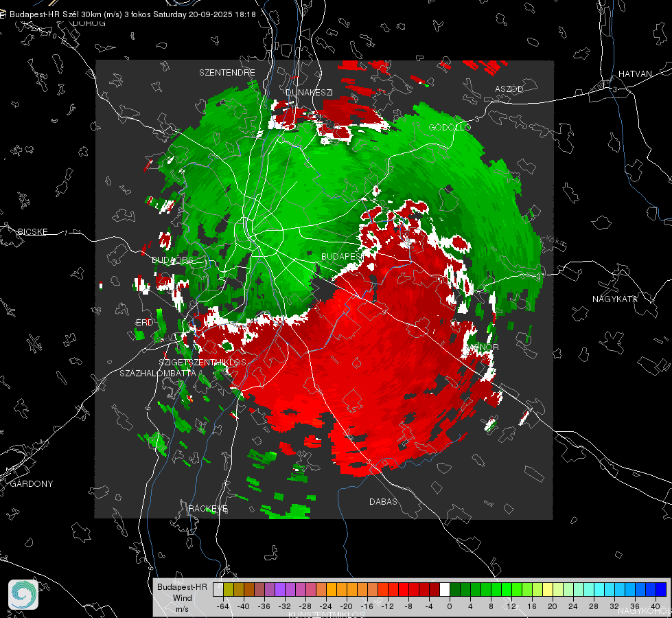672x618 pixels.
Task: Click the HATVAN town label
Action: [x=635, y=73]
